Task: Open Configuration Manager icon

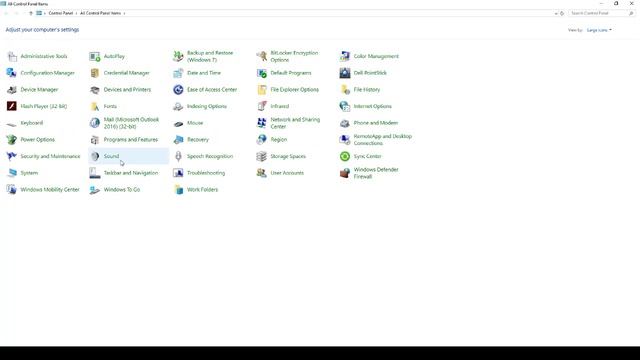Action: 12,73
